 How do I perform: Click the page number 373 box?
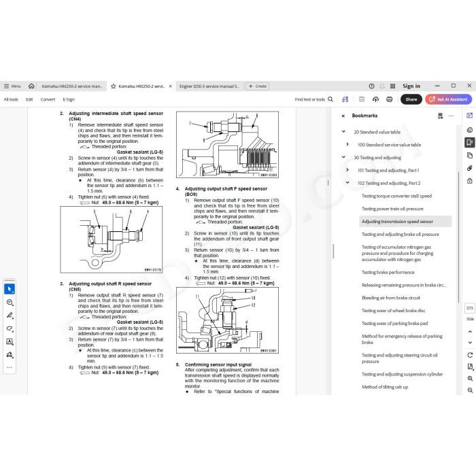(x=470, y=308)
